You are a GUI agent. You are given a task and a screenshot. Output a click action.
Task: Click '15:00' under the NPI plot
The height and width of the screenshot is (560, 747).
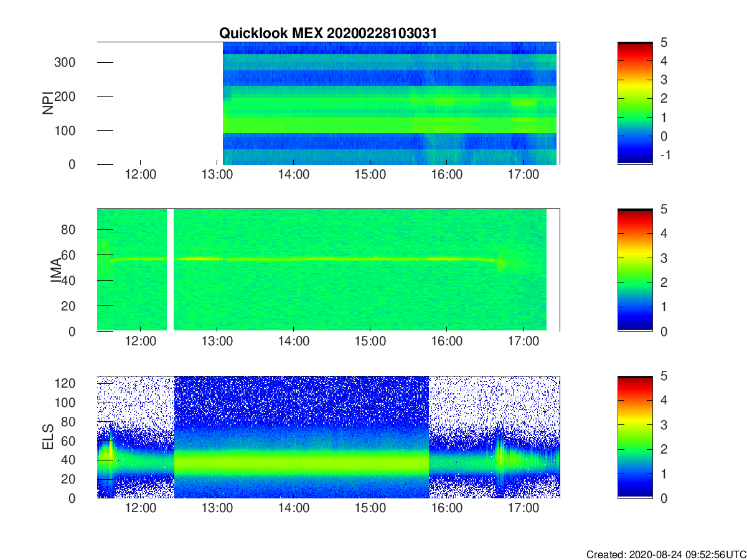[370, 175]
